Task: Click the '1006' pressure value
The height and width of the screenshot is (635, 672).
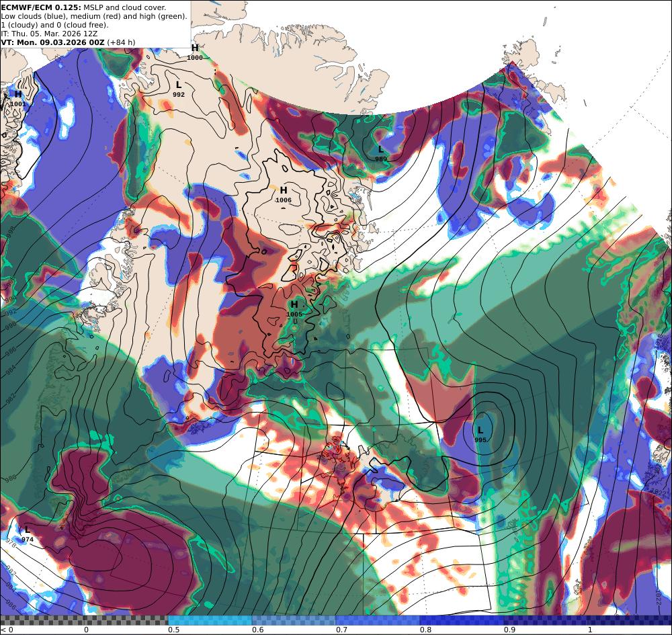Action: pyautogui.click(x=284, y=200)
